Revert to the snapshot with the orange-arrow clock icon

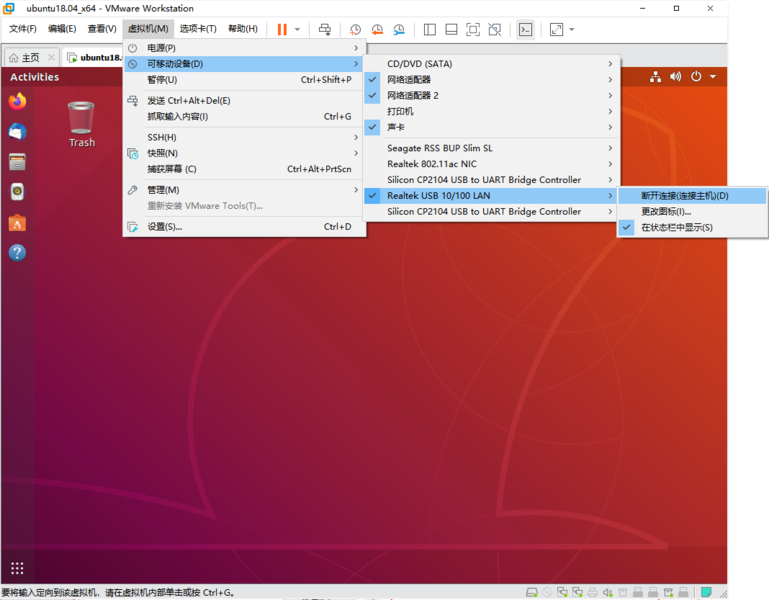377,29
